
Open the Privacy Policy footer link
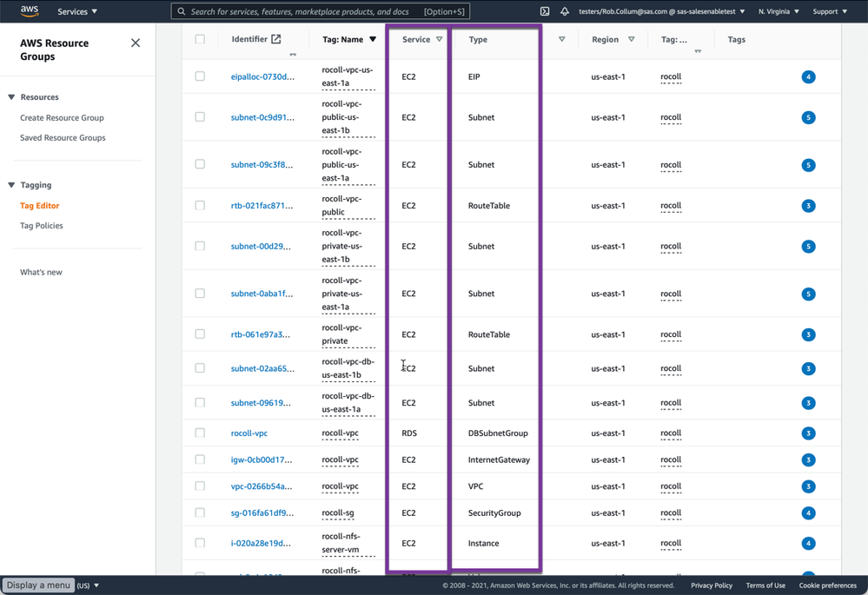(x=712, y=585)
